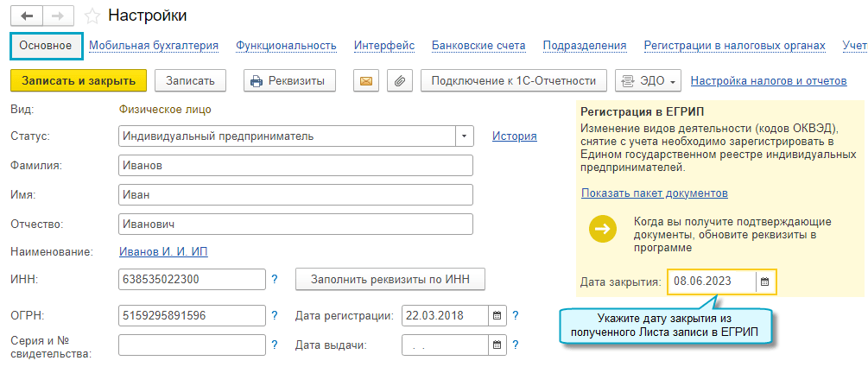This screenshot has width=868, height=367.
Task: Open calendar picker for Дата регистрации
Action: point(497,316)
